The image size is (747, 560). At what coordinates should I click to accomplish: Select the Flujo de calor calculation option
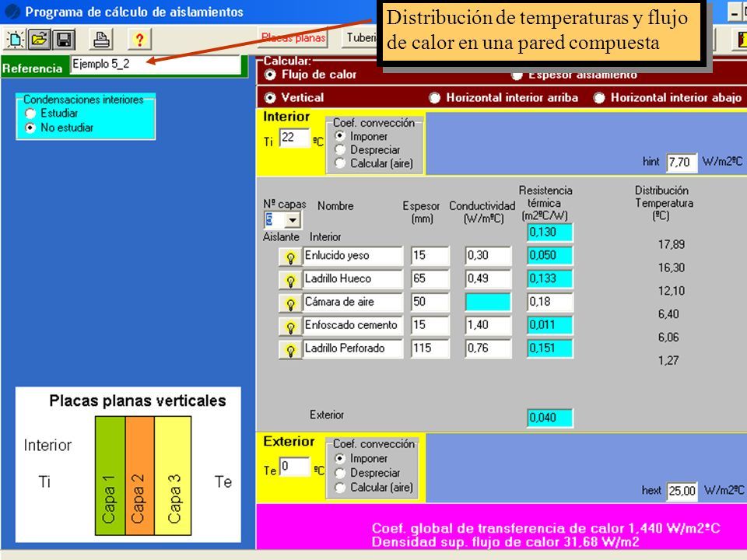(x=270, y=75)
